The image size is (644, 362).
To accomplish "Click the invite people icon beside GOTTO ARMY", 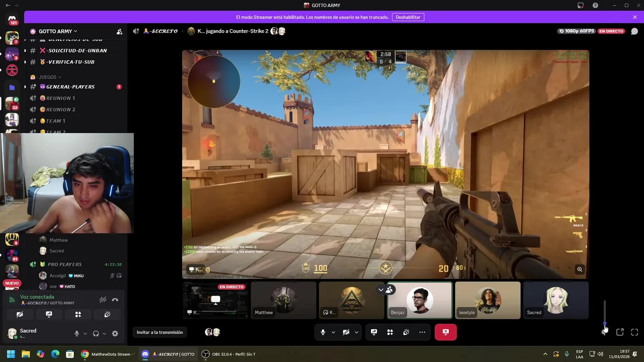I will [x=119, y=31].
